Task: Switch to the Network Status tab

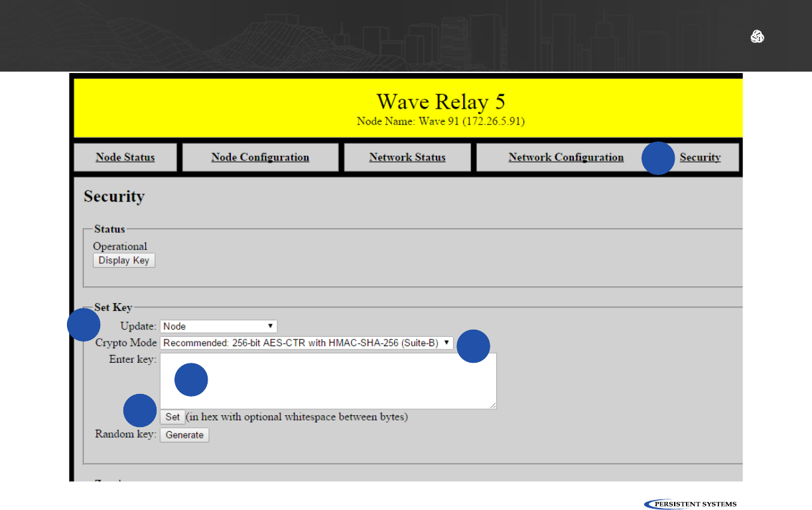Action: point(407,157)
